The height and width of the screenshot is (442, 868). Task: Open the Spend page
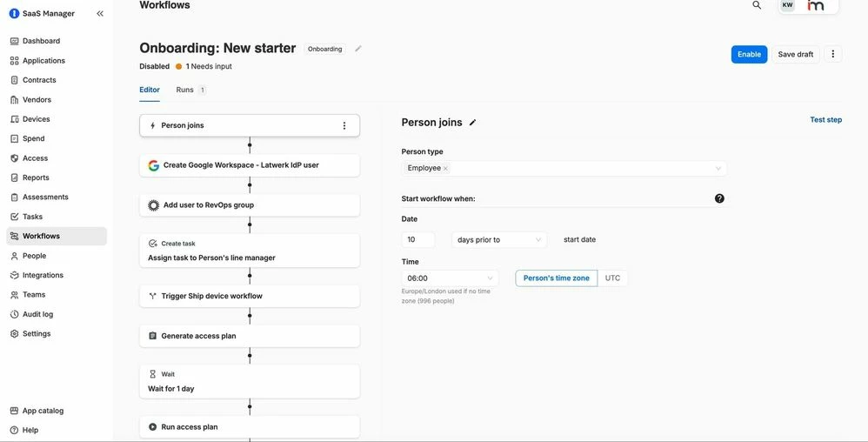(x=33, y=138)
